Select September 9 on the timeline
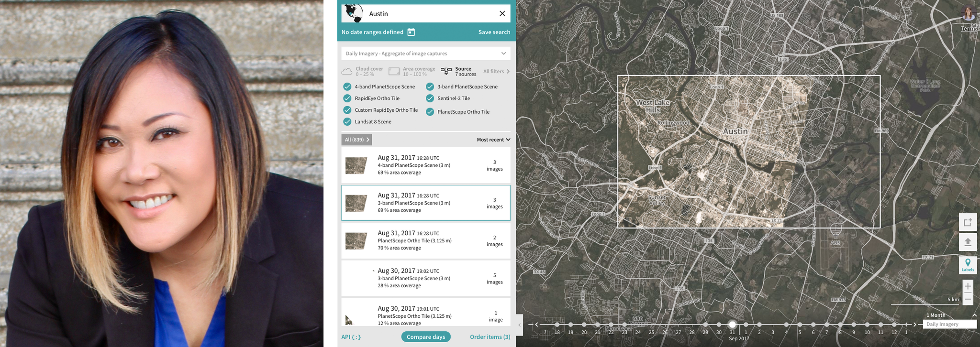Screen dimensions: 980x347 (854, 325)
